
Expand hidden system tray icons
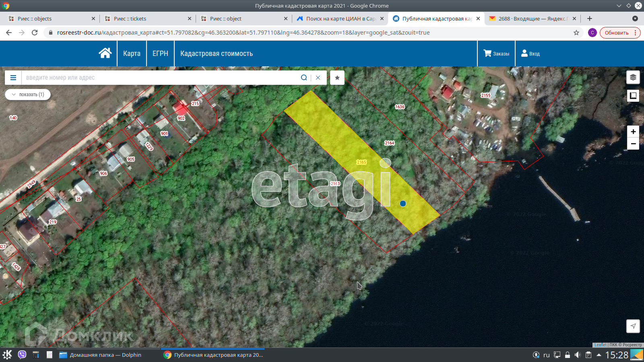tap(599, 355)
